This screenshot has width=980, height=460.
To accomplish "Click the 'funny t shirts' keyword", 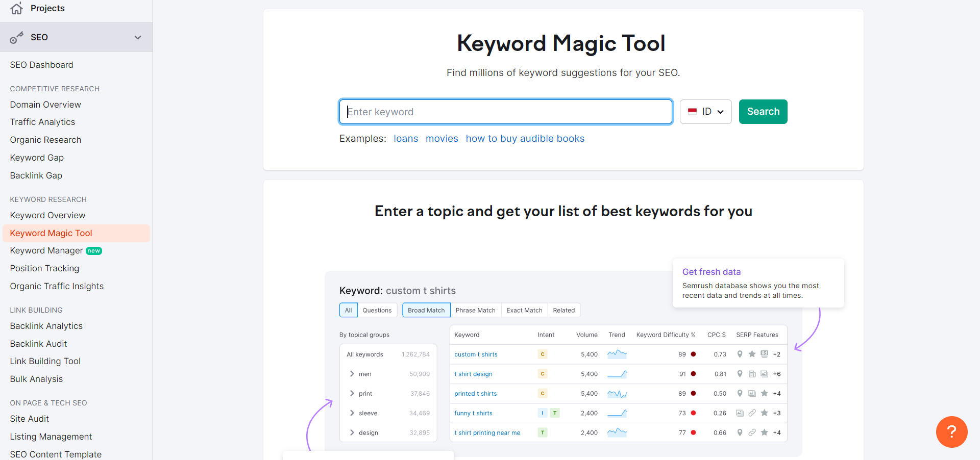I will 474,413.
